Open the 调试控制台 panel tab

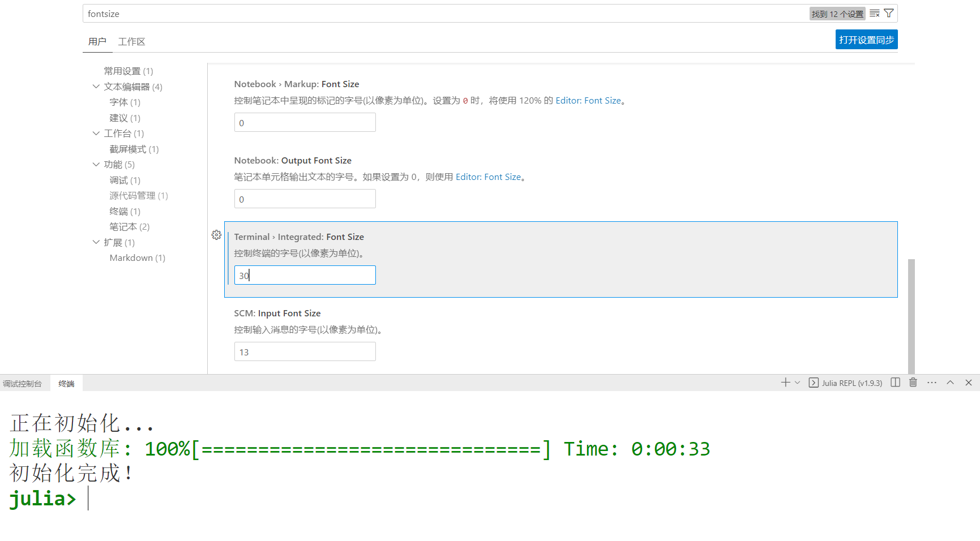tap(22, 384)
